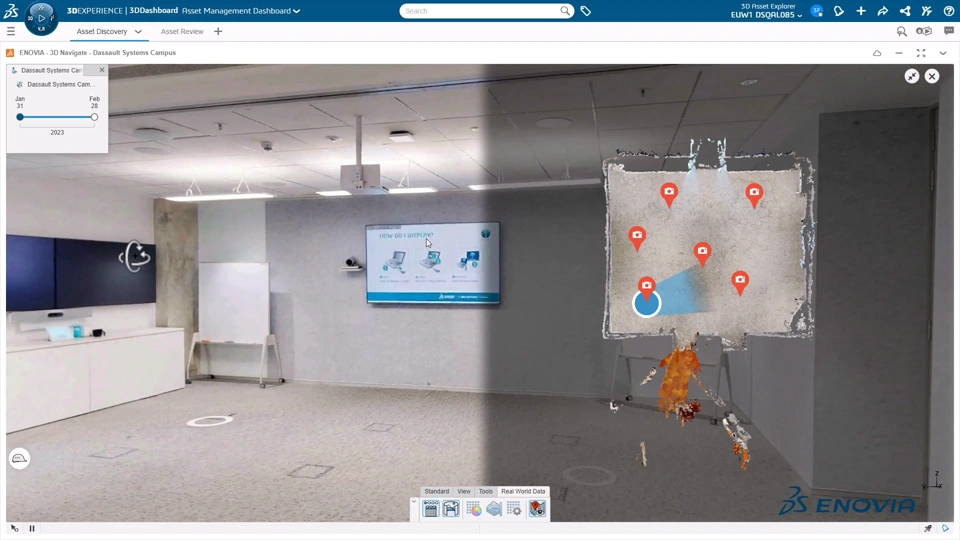The image size is (960, 540).
Task: Add a new dashboard tab
Action: coord(218,31)
